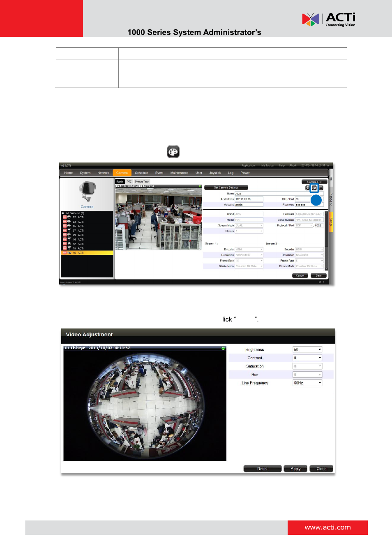Open the Video Adjustment palette icon
Image resolution: width=392 pixels, height=555 pixels.
pyautogui.click(x=314, y=188)
